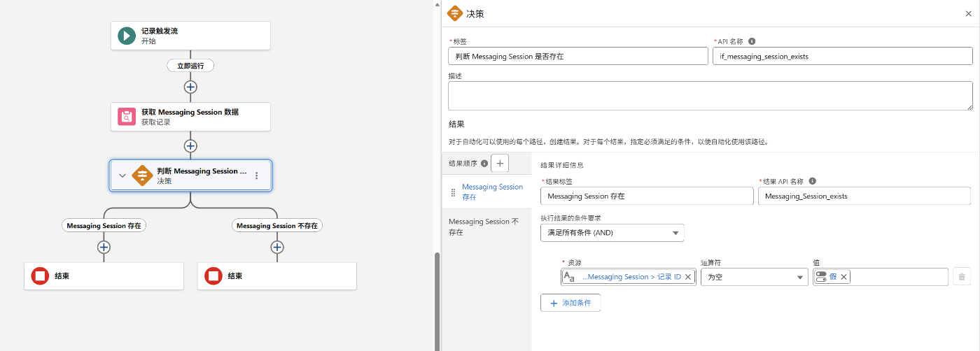Collapse the Decision node chevron
This screenshot has width=980, height=351.
click(x=122, y=175)
